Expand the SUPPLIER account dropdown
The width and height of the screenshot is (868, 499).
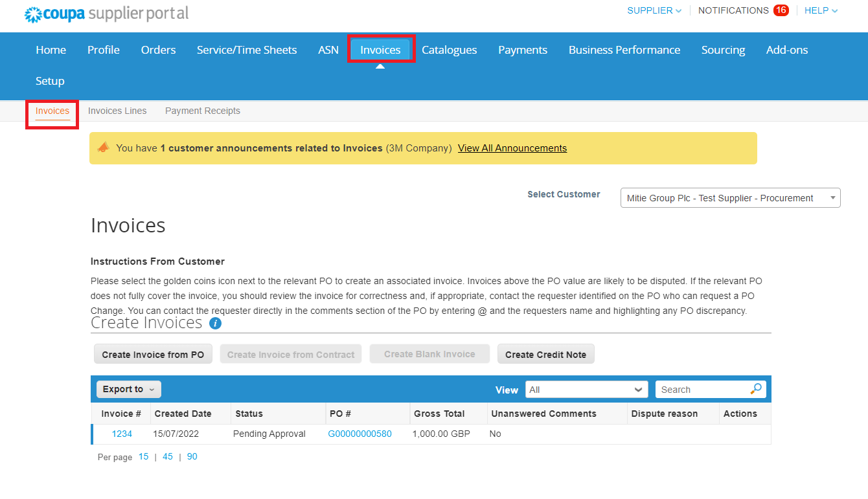654,10
